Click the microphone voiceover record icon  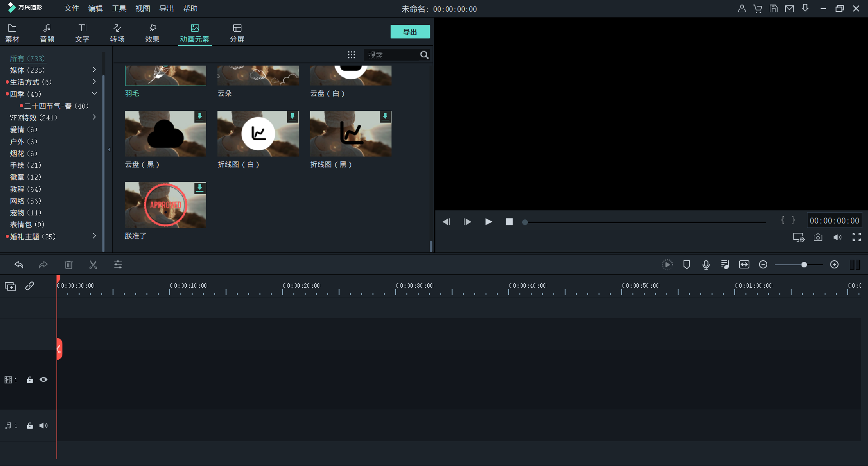706,265
